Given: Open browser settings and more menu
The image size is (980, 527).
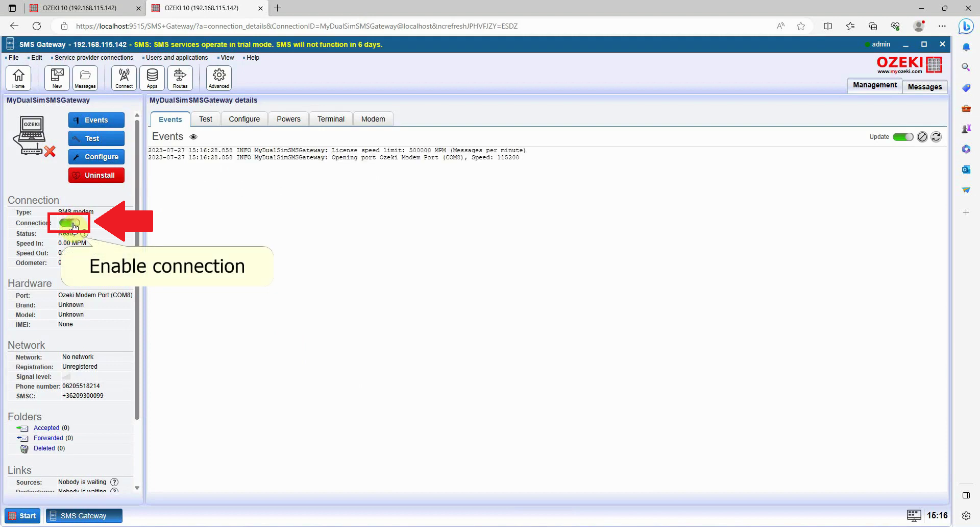Looking at the screenshot, I should [x=942, y=26].
